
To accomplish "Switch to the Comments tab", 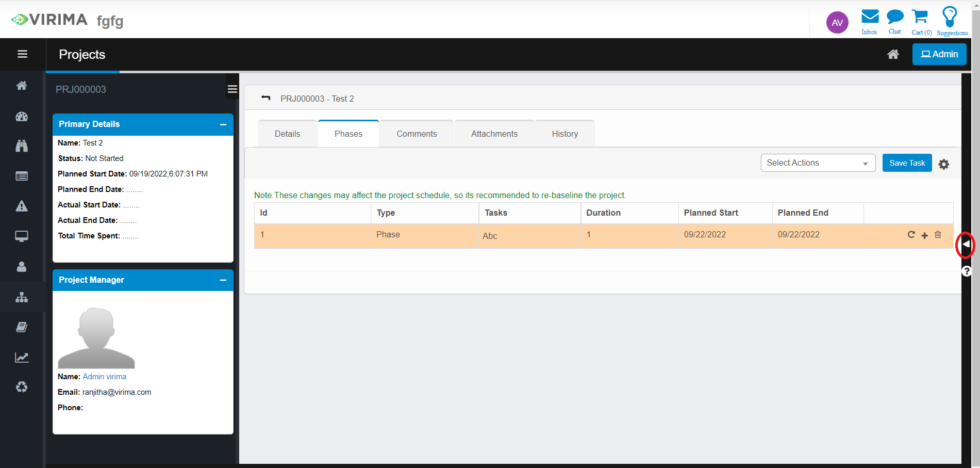I will (x=417, y=134).
